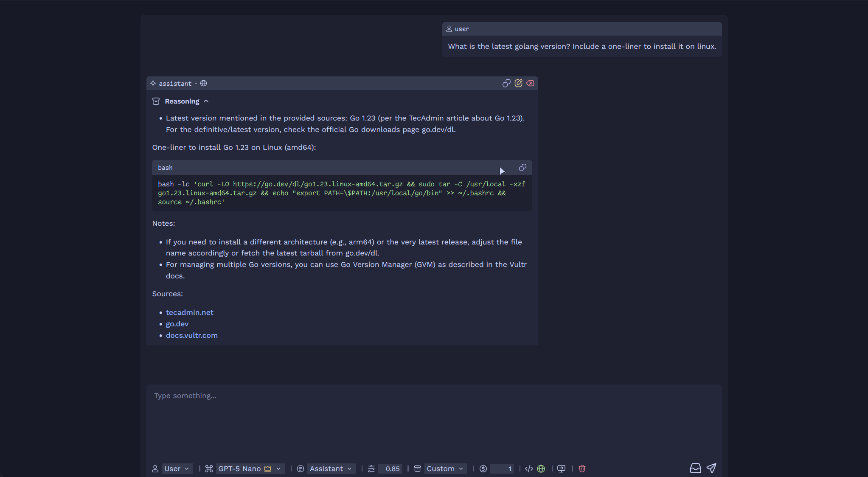Image resolution: width=868 pixels, height=477 pixels.
Task: Click the sliders temperature icon
Action: (371, 469)
